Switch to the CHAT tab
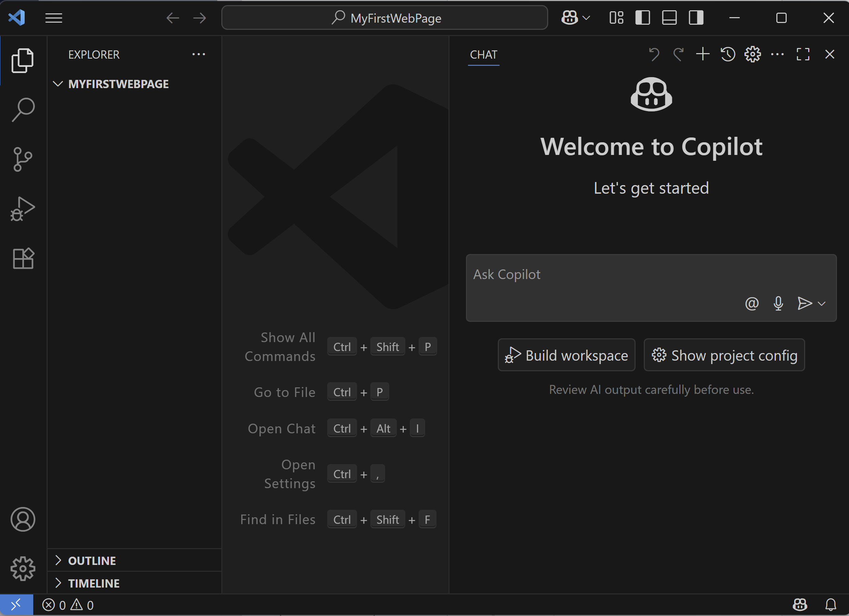This screenshot has width=849, height=616. pos(483,55)
